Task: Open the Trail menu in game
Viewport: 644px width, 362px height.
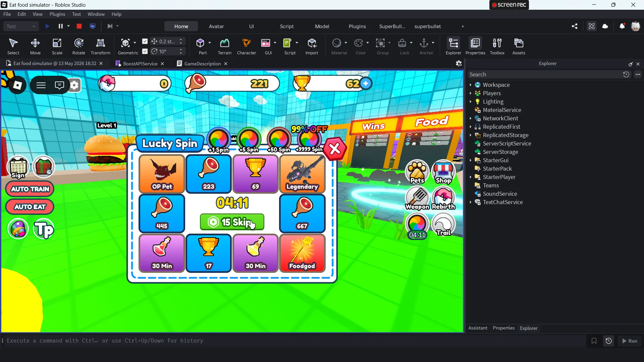Action: 443,225
